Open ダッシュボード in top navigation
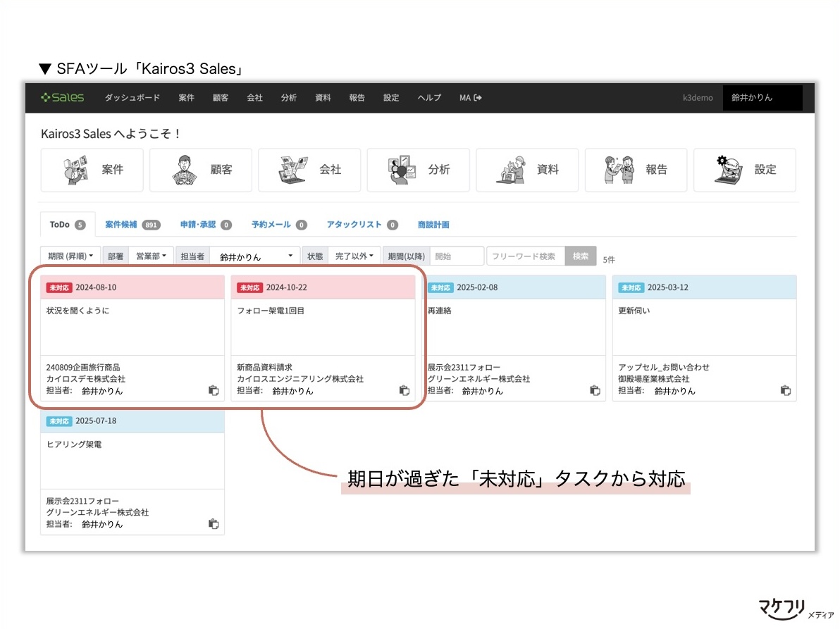Screen dimensions: 840x629 click(x=132, y=97)
